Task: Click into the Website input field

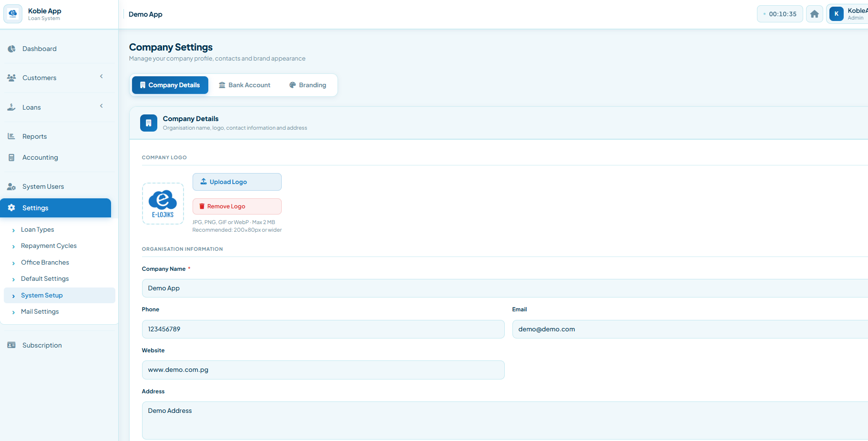Action: tap(323, 370)
